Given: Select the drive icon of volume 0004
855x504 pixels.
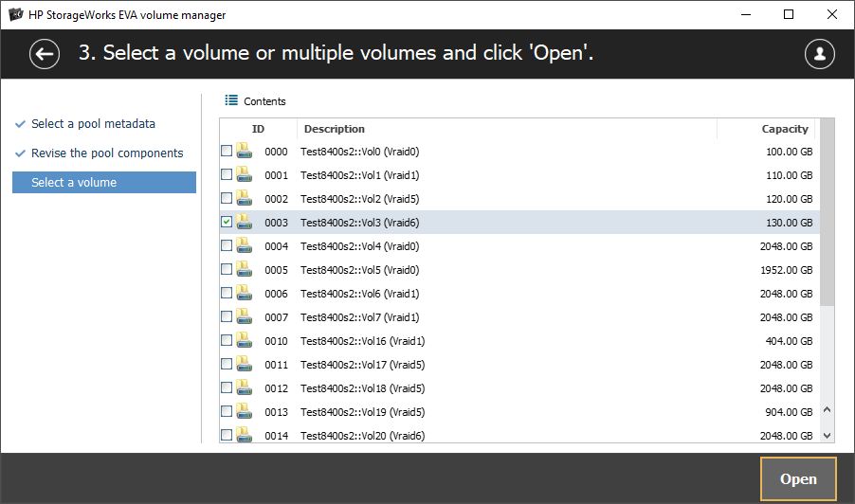Looking at the screenshot, I should tap(244, 246).
